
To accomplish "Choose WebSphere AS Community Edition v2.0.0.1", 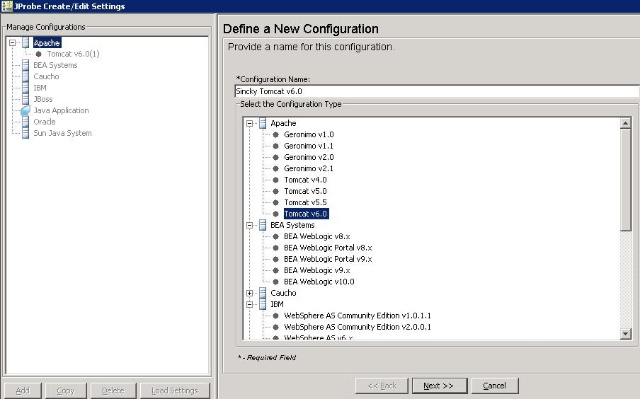I will (358, 327).
